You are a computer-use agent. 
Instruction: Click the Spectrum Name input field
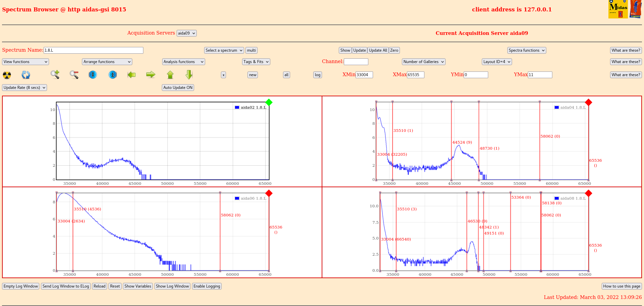coord(93,50)
